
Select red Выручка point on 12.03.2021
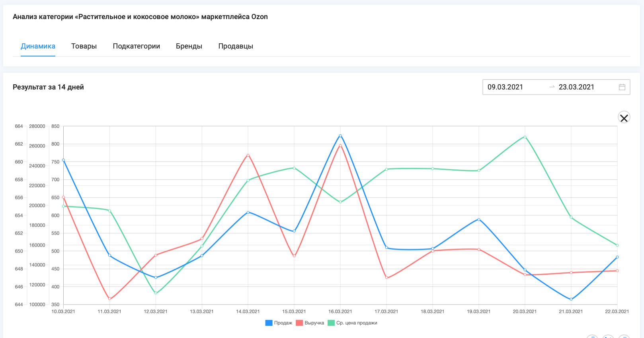click(156, 255)
